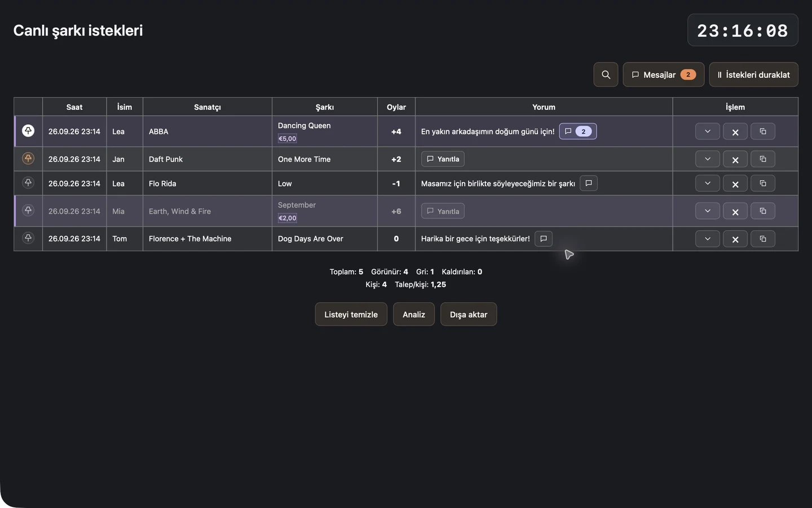The height and width of the screenshot is (508, 812).
Task: Copy the Earth, Wind & Fire row
Action: pos(763,211)
